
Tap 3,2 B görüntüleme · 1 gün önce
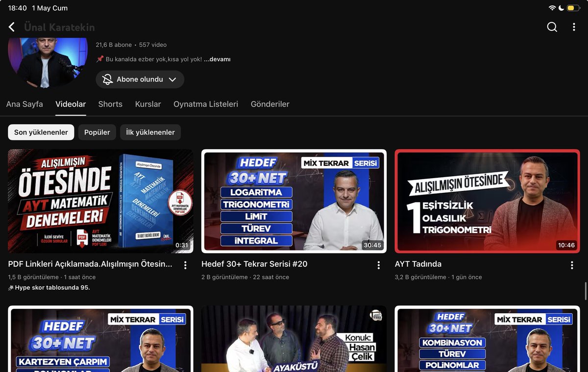[x=438, y=277]
